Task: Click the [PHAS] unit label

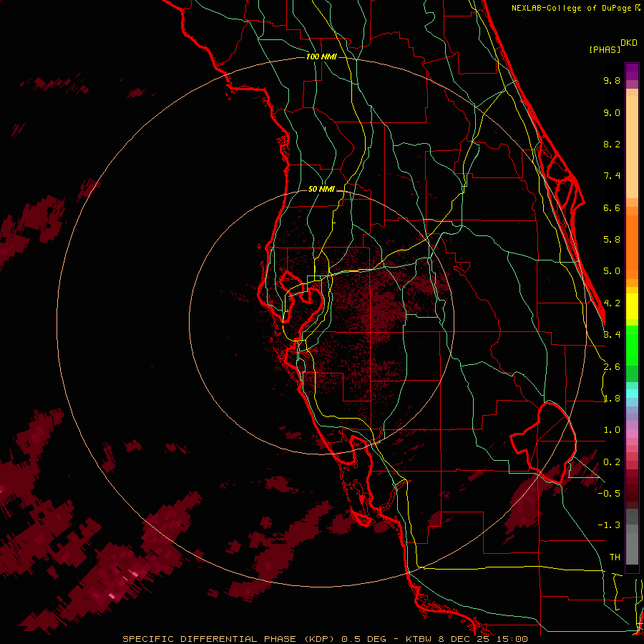Action: pyautogui.click(x=605, y=49)
